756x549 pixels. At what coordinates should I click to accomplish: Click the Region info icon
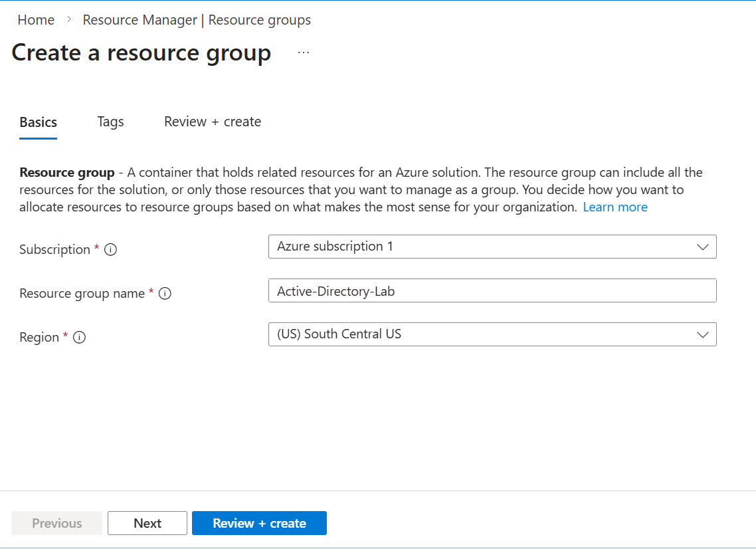79,338
